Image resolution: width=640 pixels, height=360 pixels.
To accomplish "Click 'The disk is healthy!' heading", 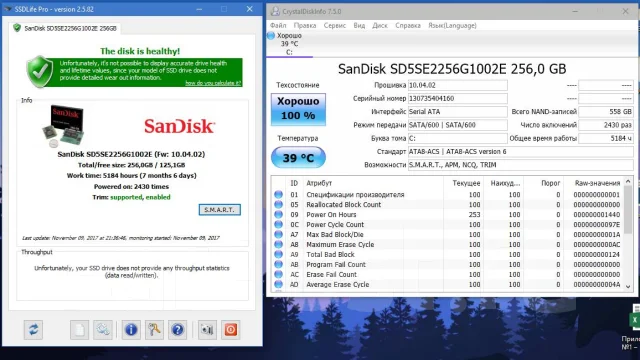I will 140,51.
